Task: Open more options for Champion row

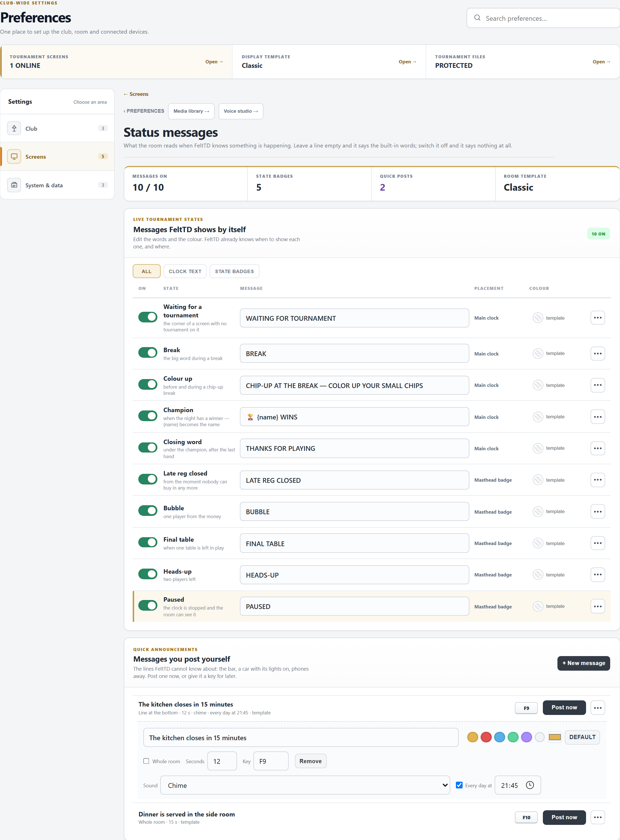Action: [x=598, y=417]
